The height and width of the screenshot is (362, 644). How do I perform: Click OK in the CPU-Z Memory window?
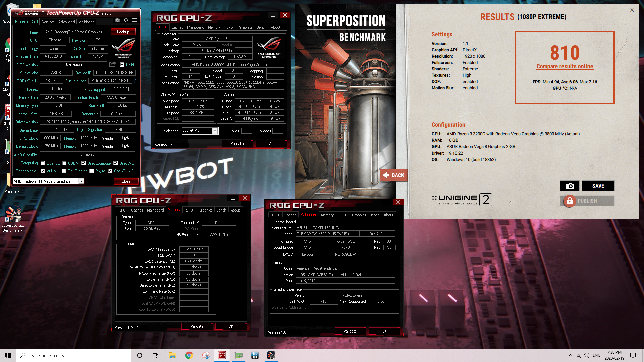click(x=231, y=326)
